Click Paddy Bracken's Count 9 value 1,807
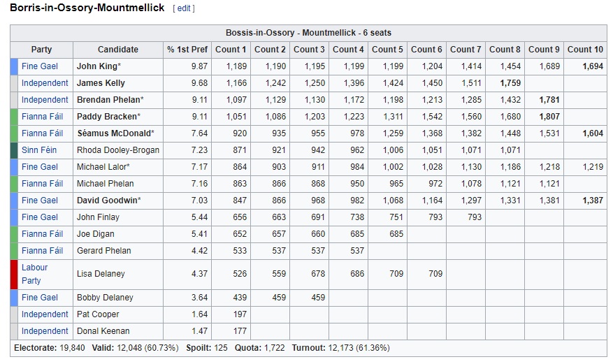The width and height of the screenshot is (613, 364). pyautogui.click(x=549, y=117)
